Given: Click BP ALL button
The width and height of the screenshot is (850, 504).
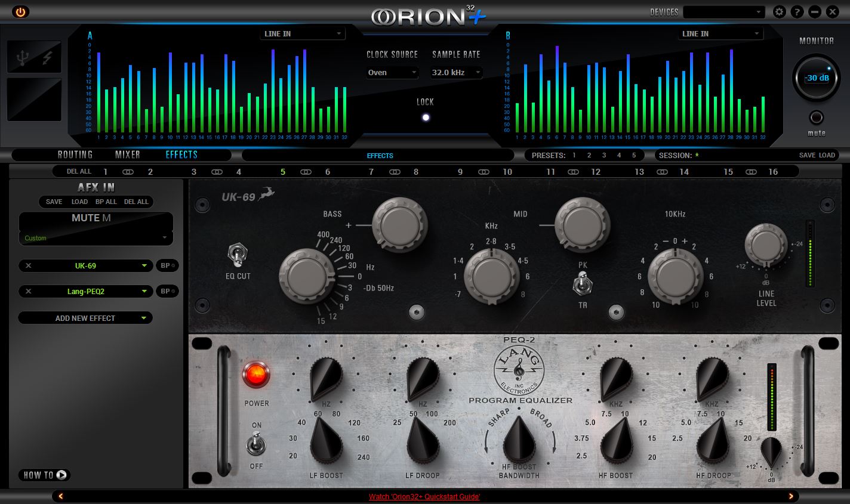Looking at the screenshot, I should [x=106, y=202].
